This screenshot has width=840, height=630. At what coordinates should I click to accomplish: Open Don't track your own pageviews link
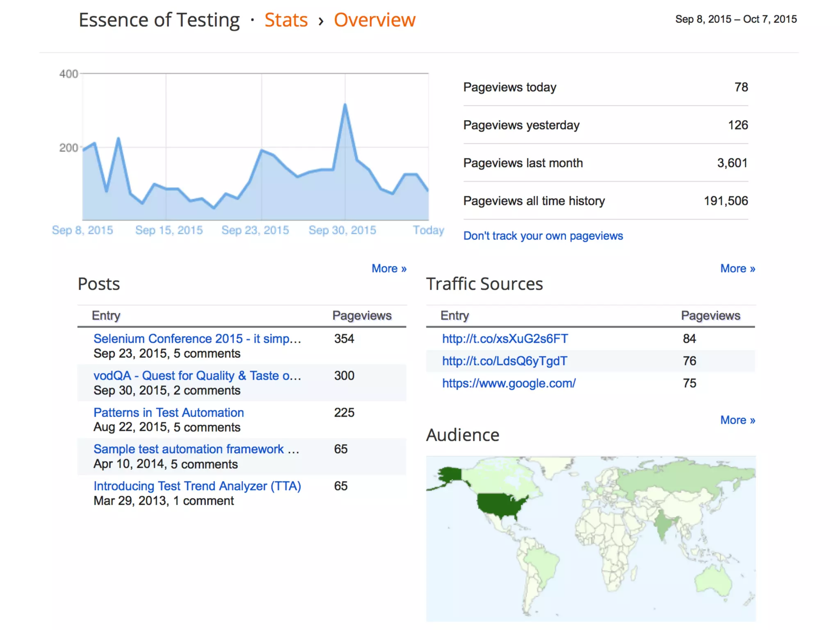[543, 236]
